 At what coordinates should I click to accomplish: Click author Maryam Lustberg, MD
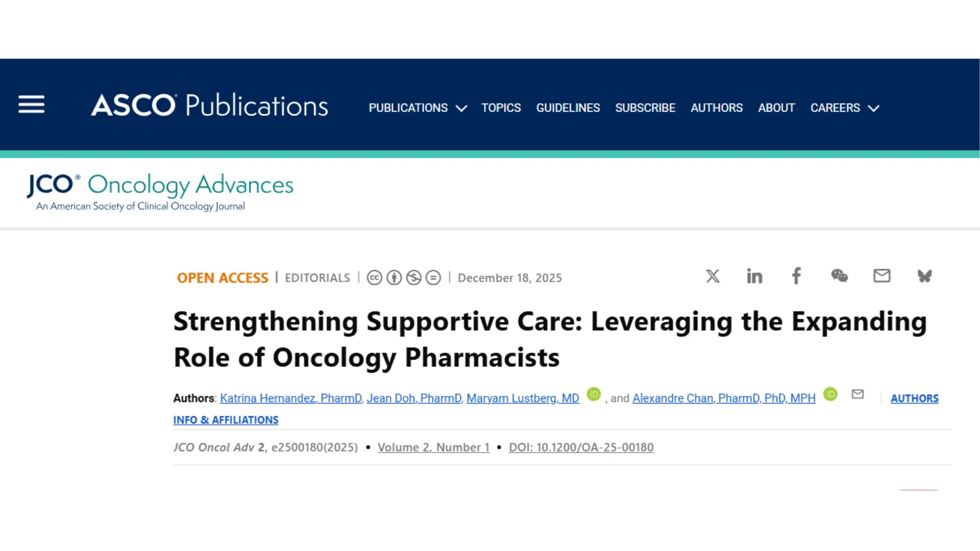pyautogui.click(x=522, y=398)
